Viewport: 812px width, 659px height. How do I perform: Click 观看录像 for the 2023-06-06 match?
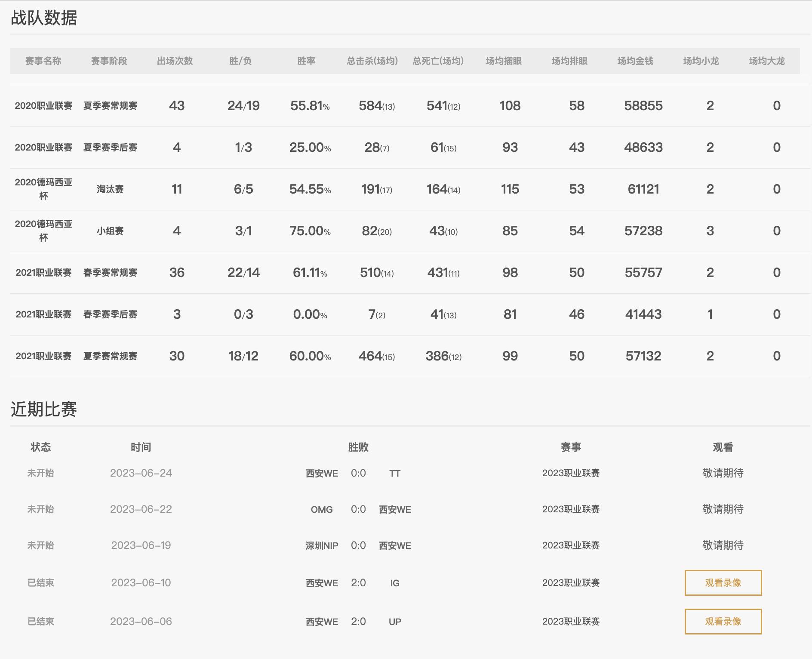pos(722,621)
